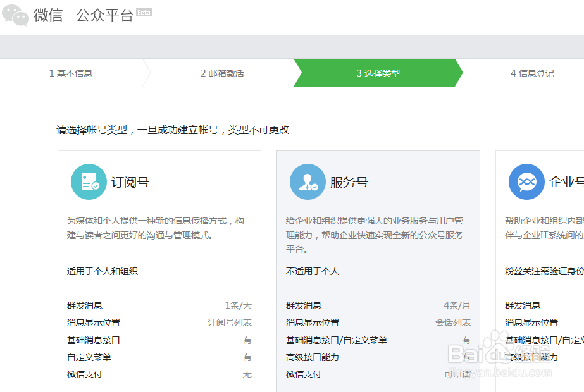Screen dimensions: 584x392
Task: Click the 4条/月 群发消息 value
Action: tap(457, 305)
